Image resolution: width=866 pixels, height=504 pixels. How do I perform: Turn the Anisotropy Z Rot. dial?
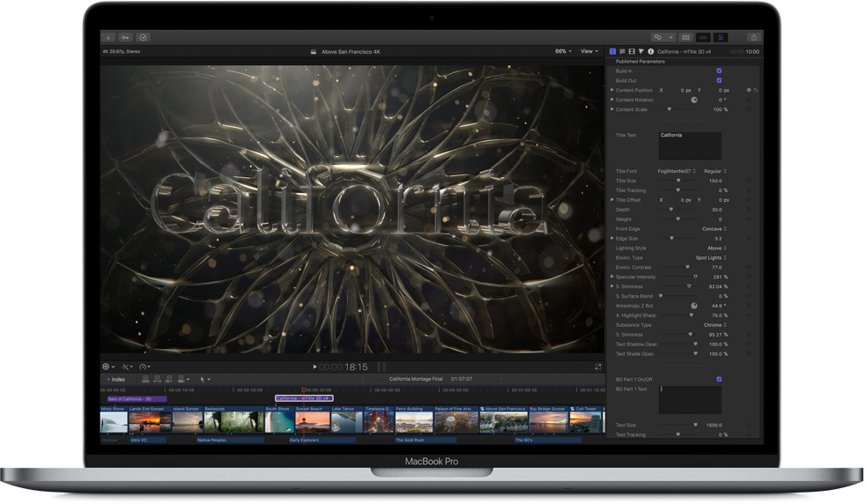tap(694, 306)
